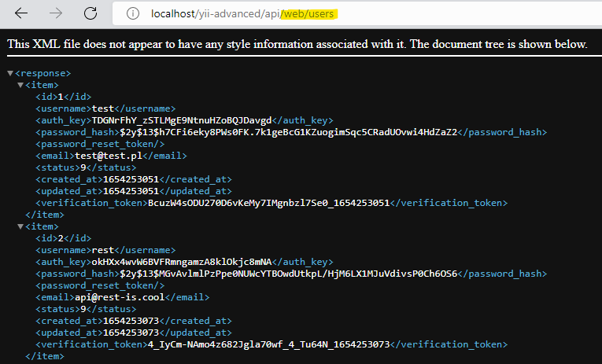Click auth_key value okHXx4wvW6BVFRmngamzA8klOkjc8mNA

tap(182, 262)
